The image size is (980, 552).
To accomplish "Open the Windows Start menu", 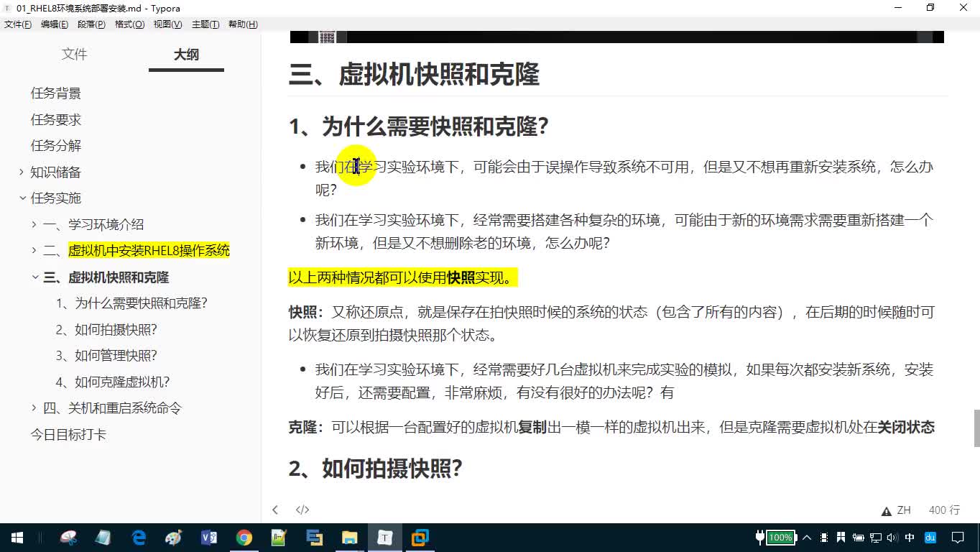I will coord(17,537).
